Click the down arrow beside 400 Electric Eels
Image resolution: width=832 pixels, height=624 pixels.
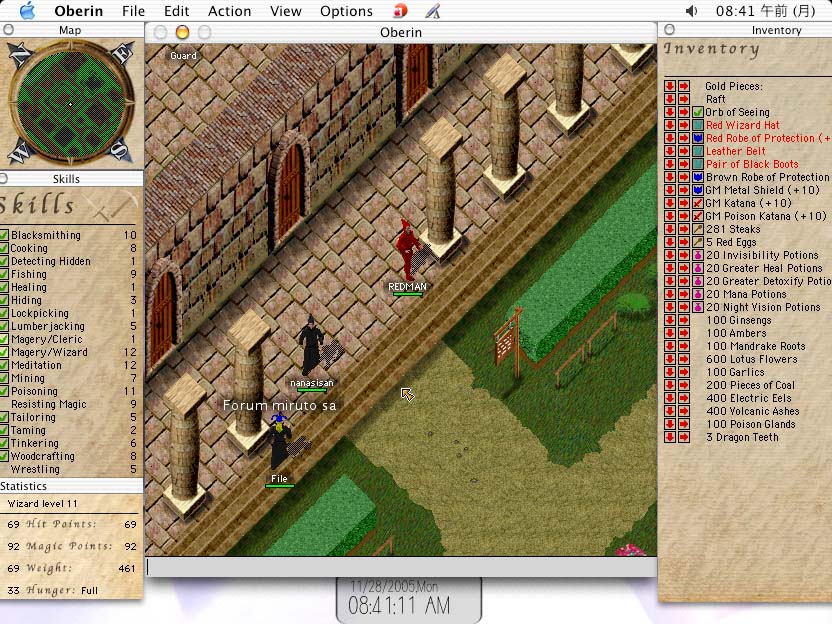pos(670,398)
